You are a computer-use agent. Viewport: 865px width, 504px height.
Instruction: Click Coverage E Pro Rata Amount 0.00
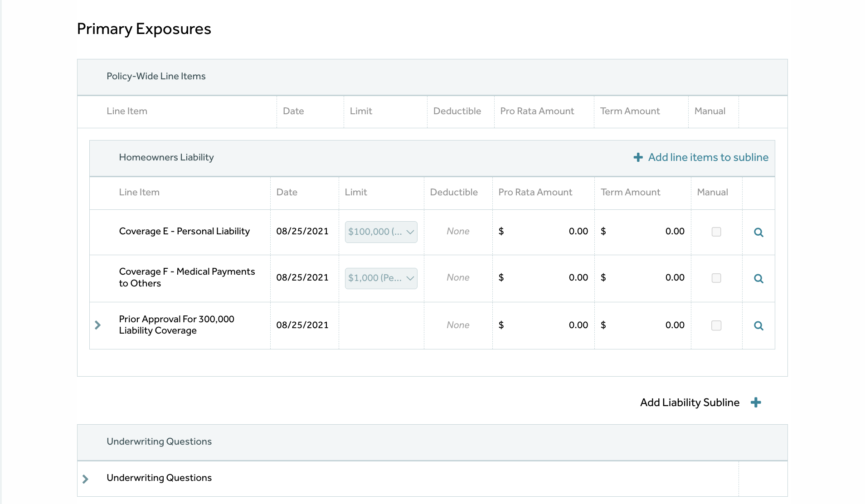(578, 231)
